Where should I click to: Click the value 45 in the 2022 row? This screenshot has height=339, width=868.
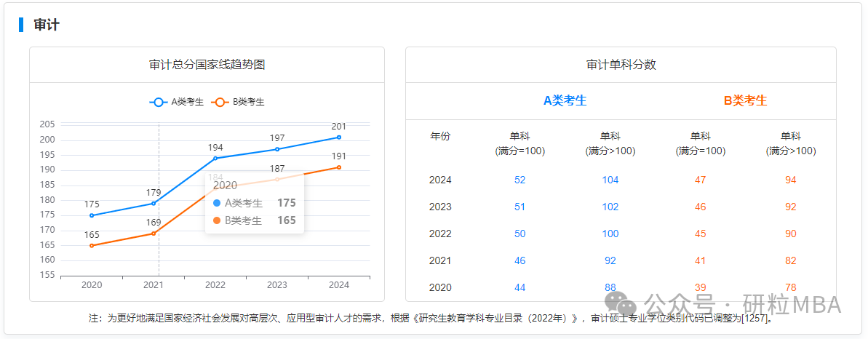pos(700,234)
